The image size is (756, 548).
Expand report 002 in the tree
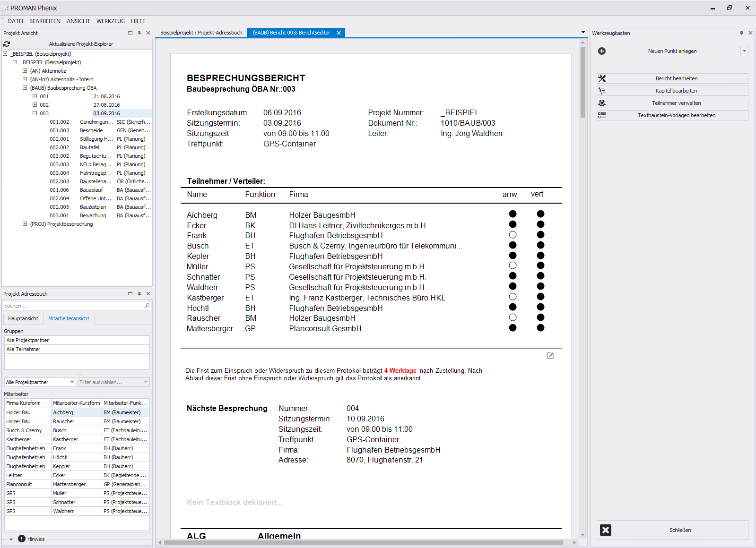[35, 105]
